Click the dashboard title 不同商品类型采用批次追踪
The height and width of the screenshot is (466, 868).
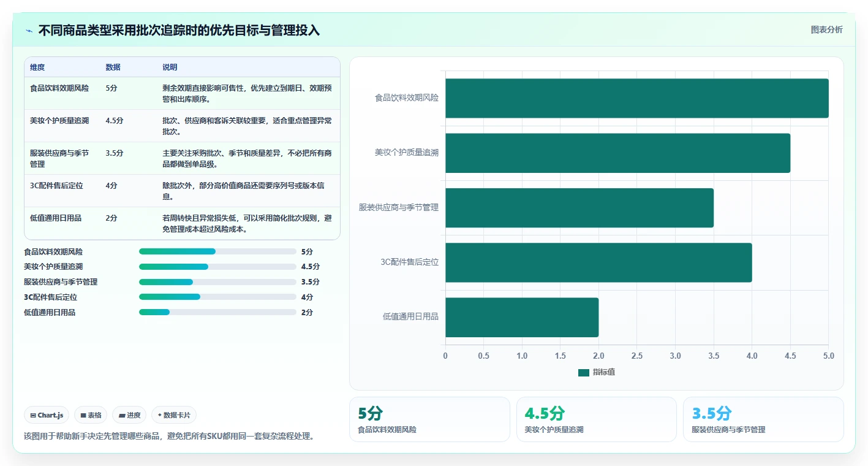[179, 31]
